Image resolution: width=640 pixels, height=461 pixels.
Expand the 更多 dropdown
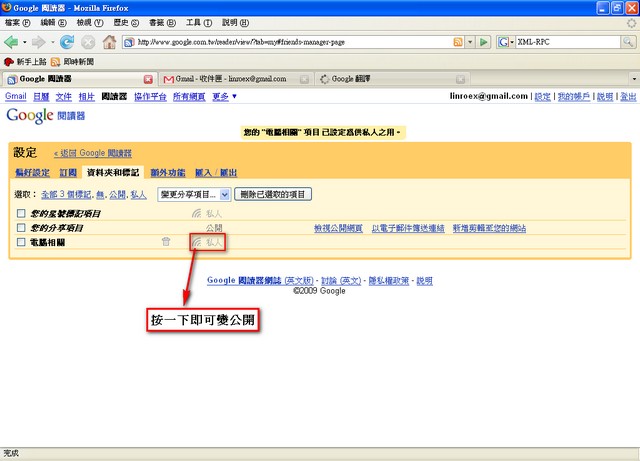click(x=224, y=96)
